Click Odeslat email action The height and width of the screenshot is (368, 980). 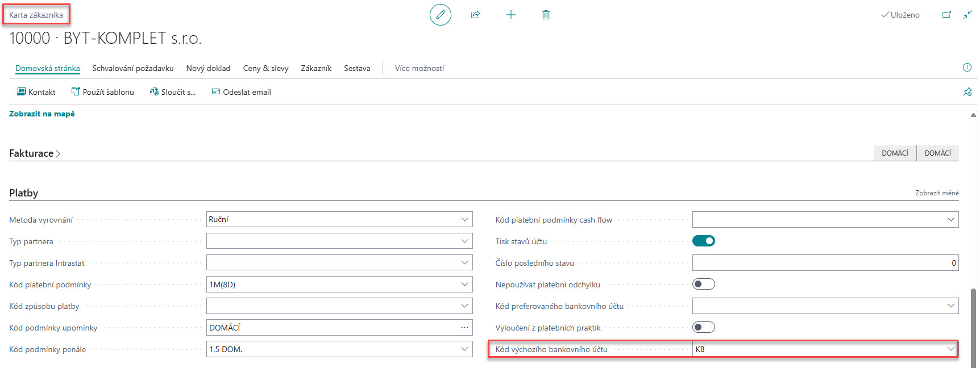click(241, 92)
